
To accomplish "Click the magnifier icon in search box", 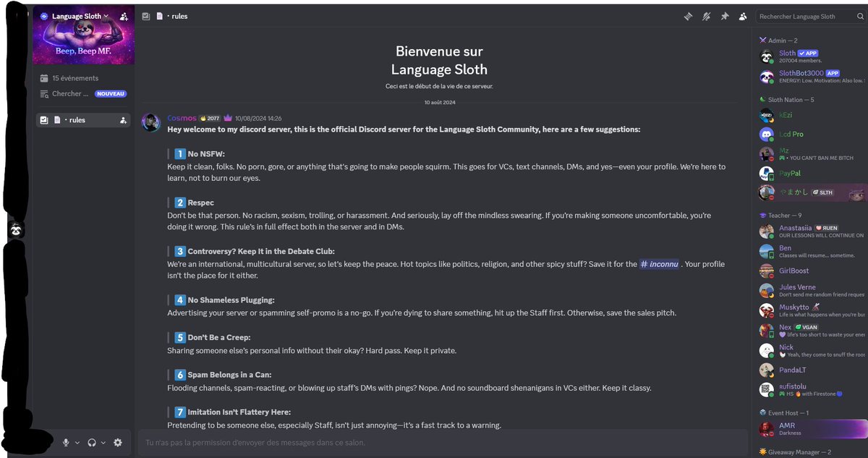I will (860, 17).
